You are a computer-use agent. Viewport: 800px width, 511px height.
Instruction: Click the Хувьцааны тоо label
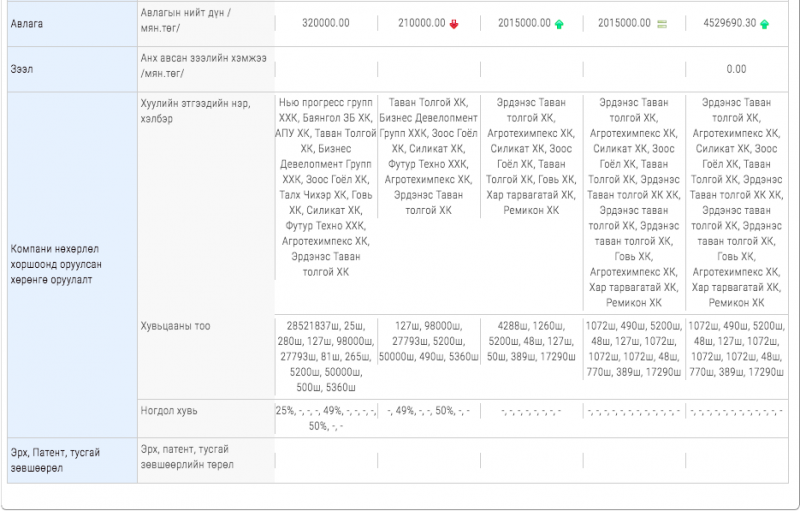pos(176,326)
